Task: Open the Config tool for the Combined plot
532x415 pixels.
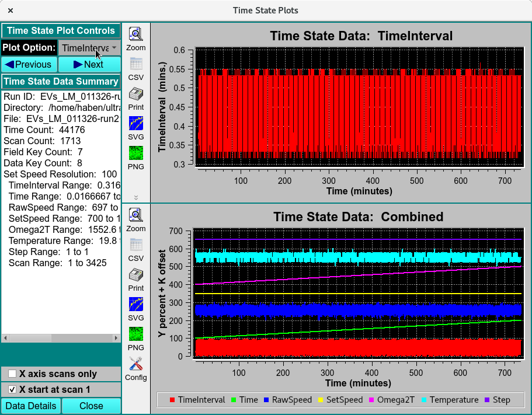Action: [x=135, y=368]
